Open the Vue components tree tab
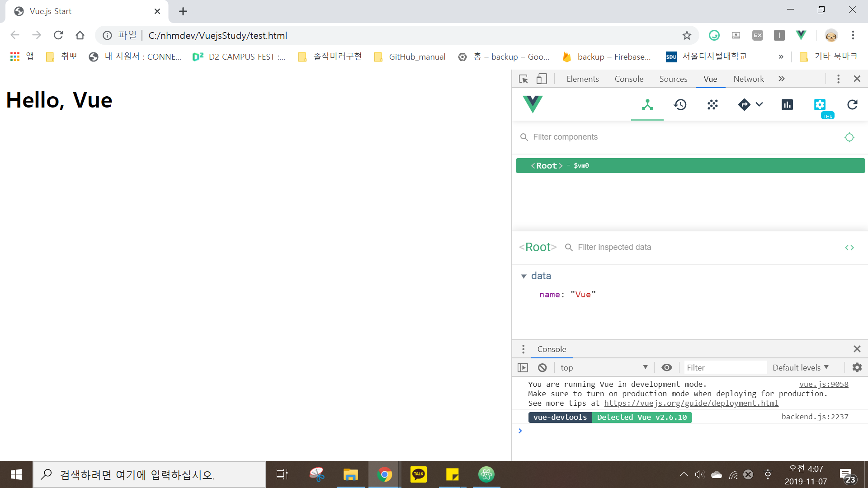Screen dimensions: 868x488 647,105
